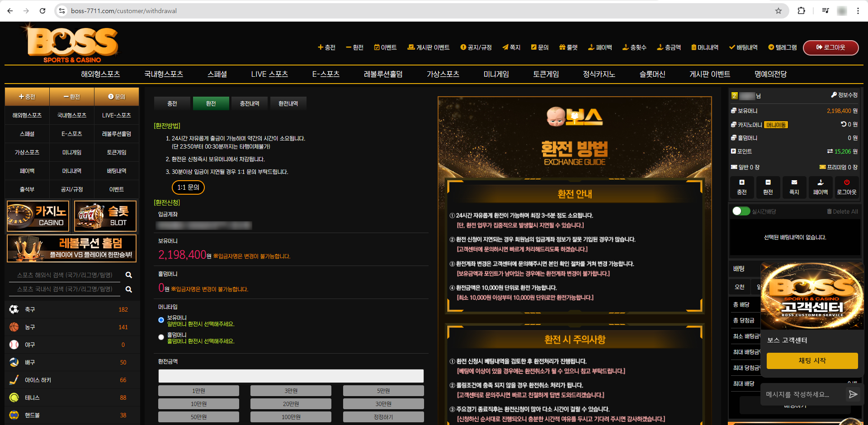This screenshot has height=425, width=868.
Task: Click the basketball icon for 농구
Action: pyautogui.click(x=14, y=327)
